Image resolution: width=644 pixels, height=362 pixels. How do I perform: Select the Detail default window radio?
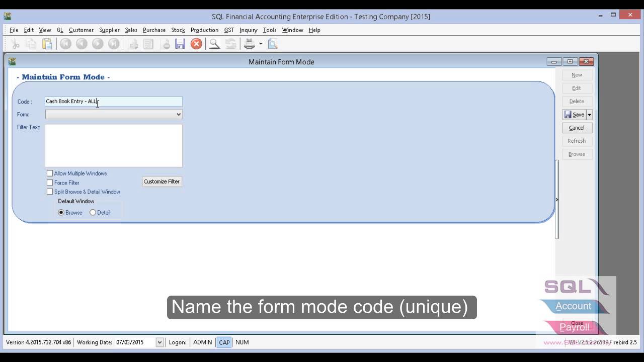click(93, 212)
